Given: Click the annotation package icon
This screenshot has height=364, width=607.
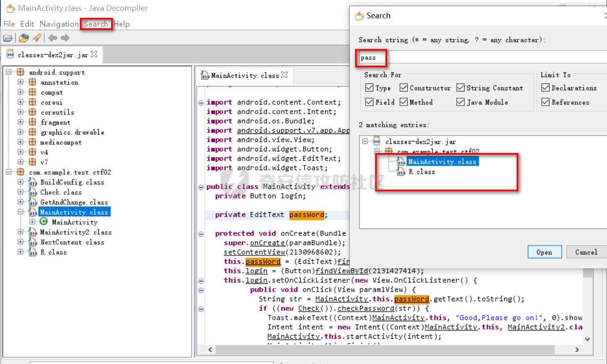Looking at the screenshot, I should point(32,82).
